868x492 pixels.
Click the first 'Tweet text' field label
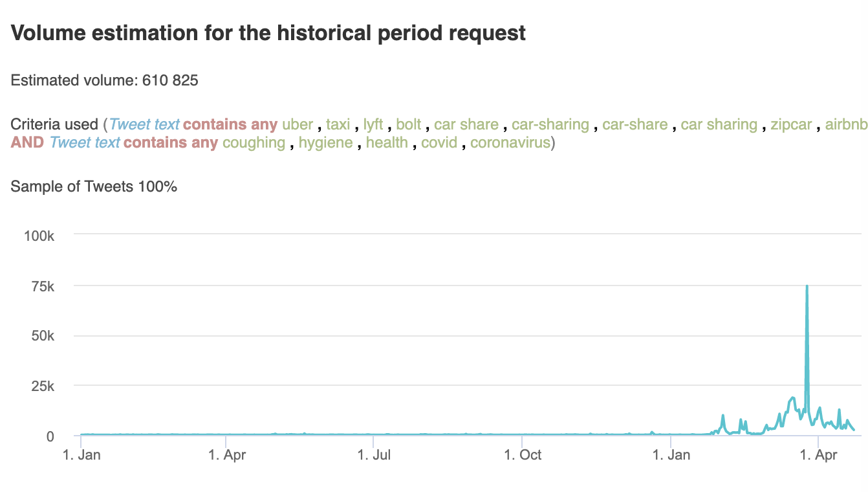144,124
